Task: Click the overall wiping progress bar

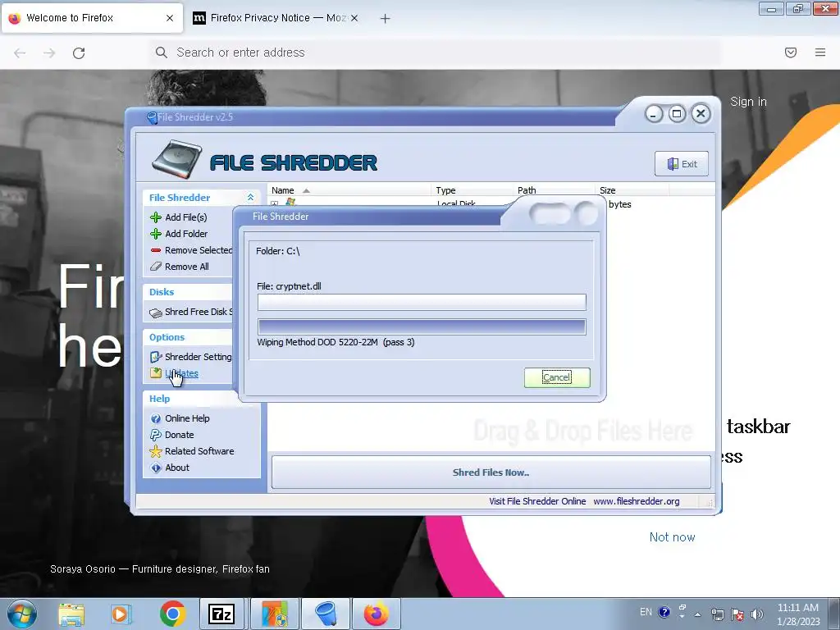Action: (x=422, y=326)
